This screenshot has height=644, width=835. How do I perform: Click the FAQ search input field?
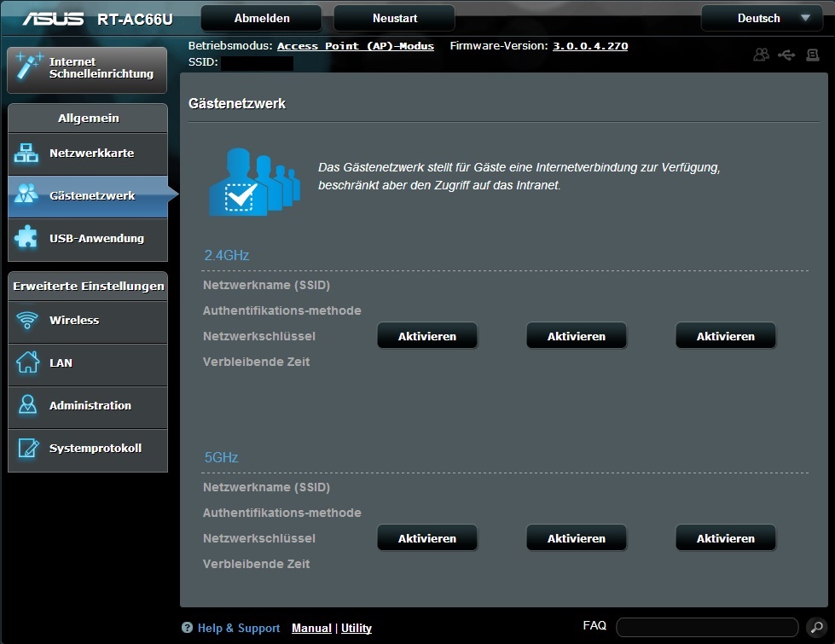707,628
